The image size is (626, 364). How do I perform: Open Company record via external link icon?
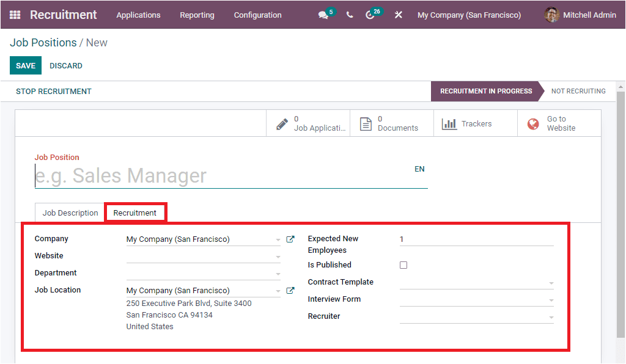(290, 239)
